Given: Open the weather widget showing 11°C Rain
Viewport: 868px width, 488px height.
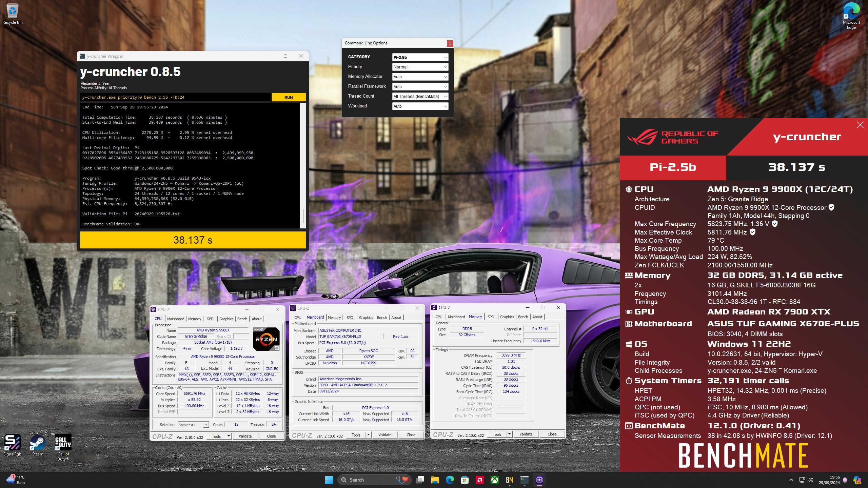Looking at the screenshot, I should coord(16,480).
